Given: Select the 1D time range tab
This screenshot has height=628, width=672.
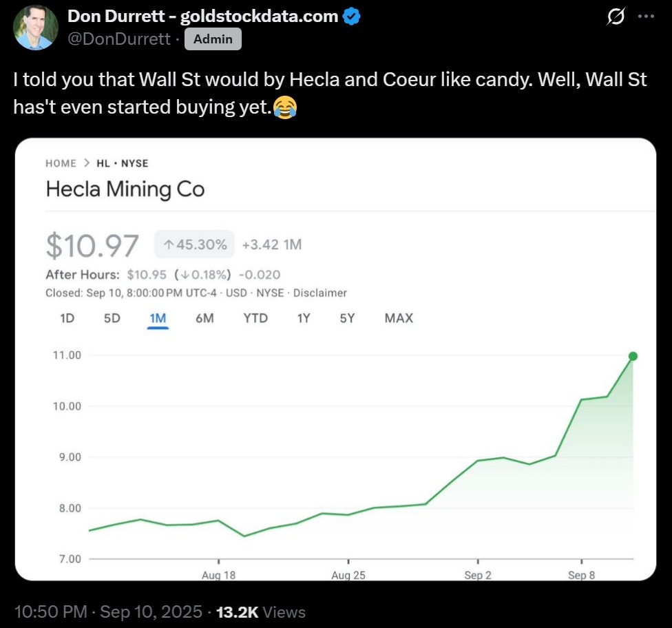Looking at the screenshot, I should tap(67, 318).
